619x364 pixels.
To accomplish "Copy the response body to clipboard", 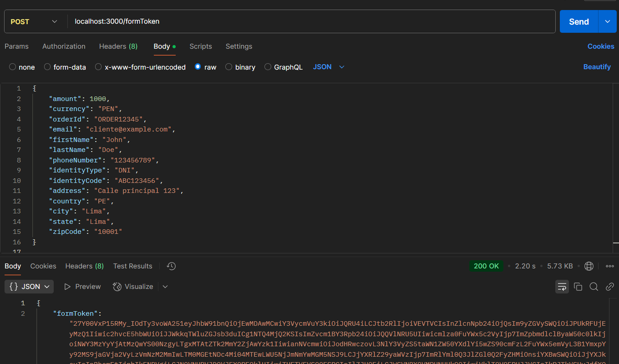I will (578, 286).
